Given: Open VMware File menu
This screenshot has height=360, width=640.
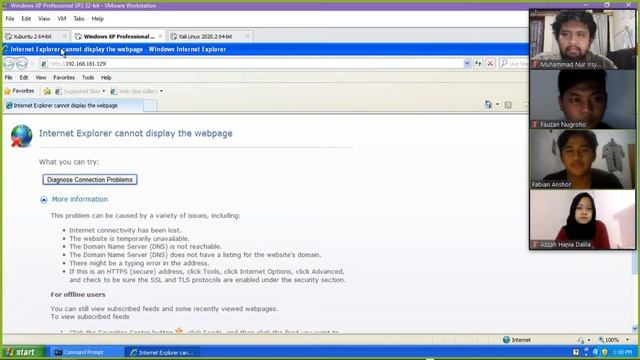Looking at the screenshot, I should pos(10,19).
